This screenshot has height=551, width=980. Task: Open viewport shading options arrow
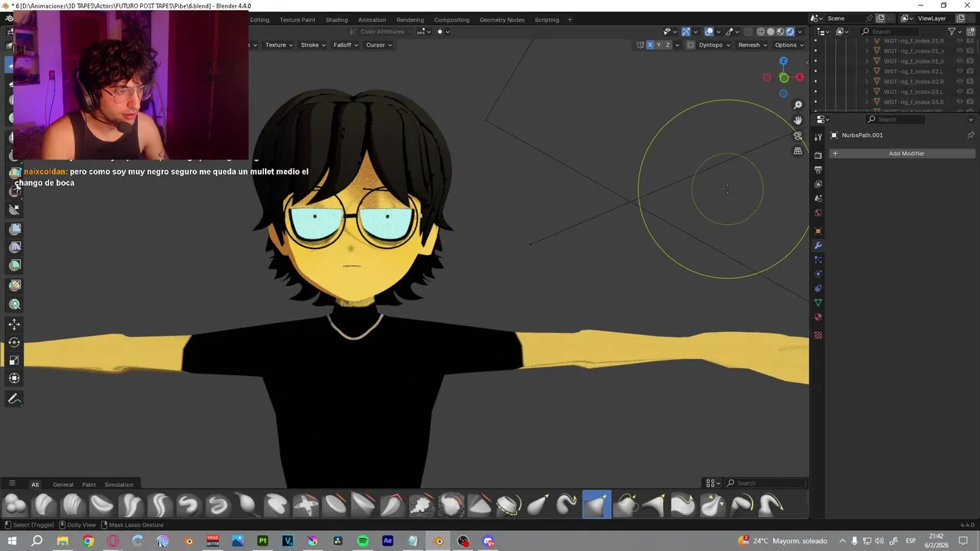click(x=801, y=31)
